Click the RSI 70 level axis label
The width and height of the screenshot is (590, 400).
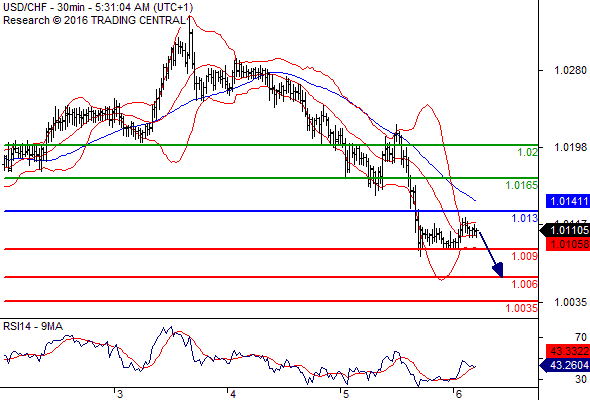point(581,337)
